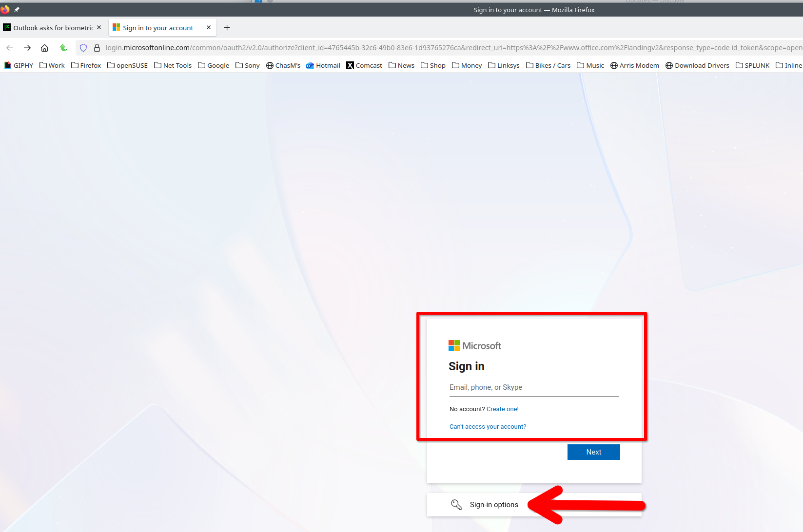Open the Hotmail bookmark
803x532 pixels.
pos(323,65)
